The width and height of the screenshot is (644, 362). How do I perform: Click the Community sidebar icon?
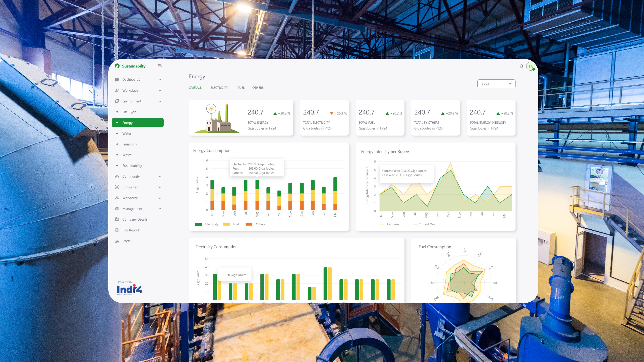pyautogui.click(x=117, y=176)
